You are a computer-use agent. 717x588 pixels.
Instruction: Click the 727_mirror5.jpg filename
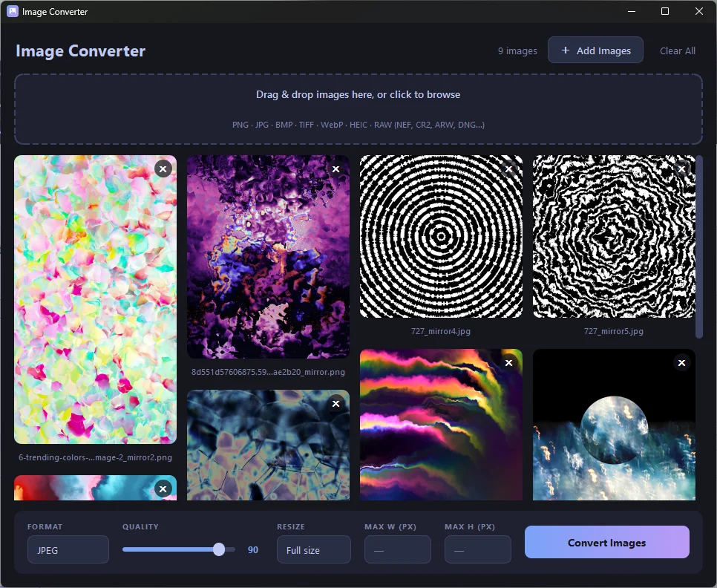click(614, 331)
